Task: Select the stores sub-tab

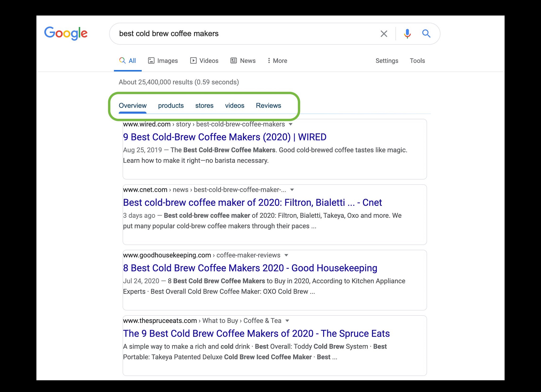Action: 204,105
